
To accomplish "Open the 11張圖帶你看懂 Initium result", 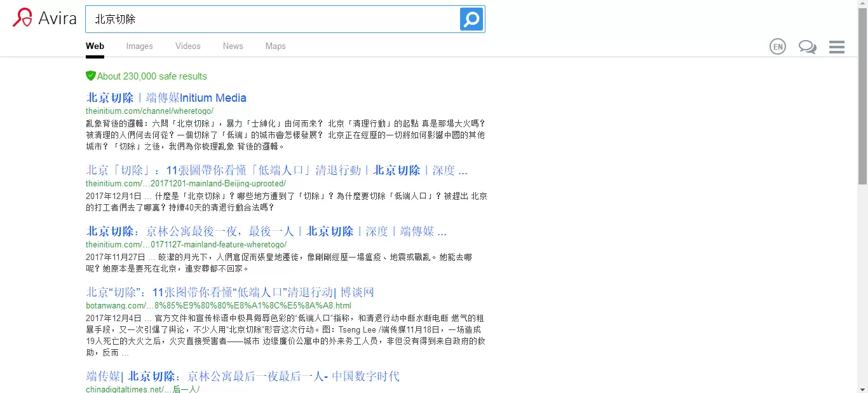I will (276, 170).
